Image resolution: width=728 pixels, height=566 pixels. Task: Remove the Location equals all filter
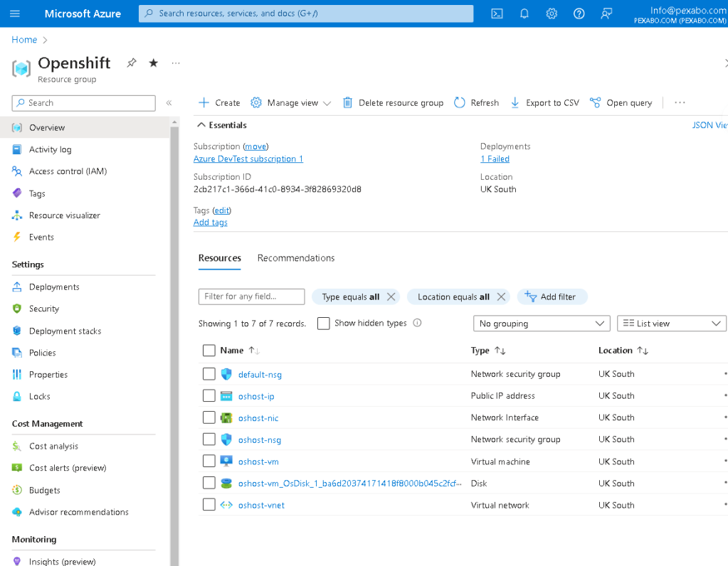click(x=501, y=297)
